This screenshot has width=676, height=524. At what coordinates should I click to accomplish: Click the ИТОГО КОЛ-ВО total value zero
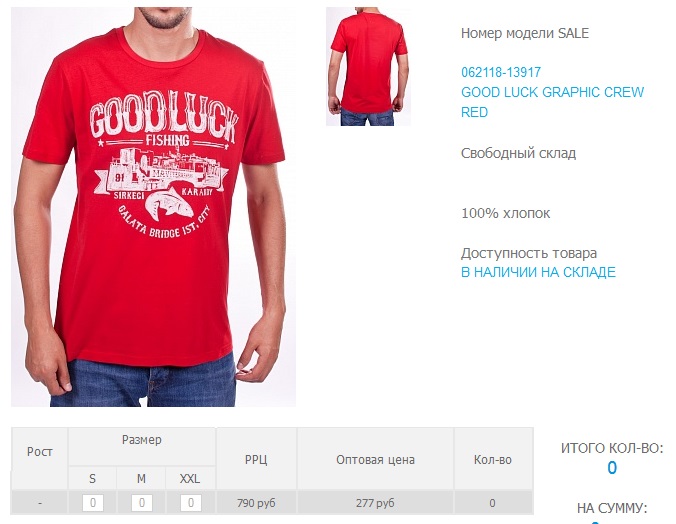coord(612,468)
